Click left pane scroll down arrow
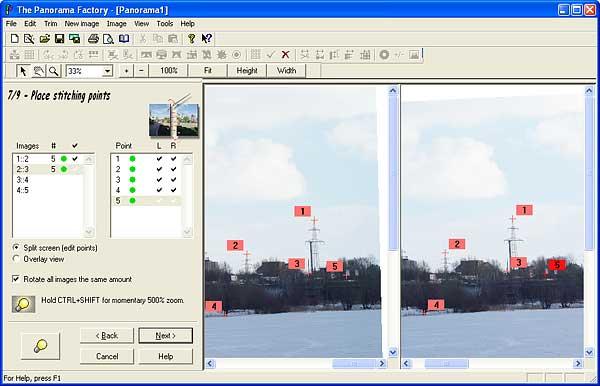Screen dimensions: 600x386 (393, 352)
